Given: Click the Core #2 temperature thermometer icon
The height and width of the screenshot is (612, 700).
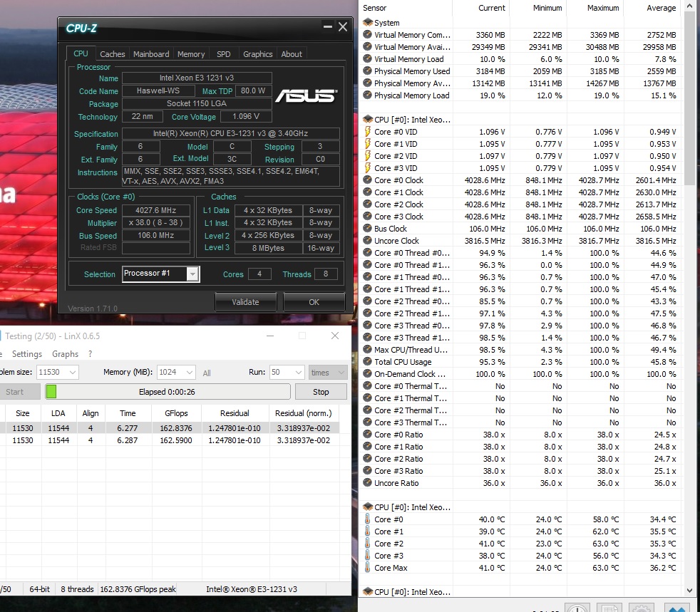Looking at the screenshot, I should click(x=367, y=543).
